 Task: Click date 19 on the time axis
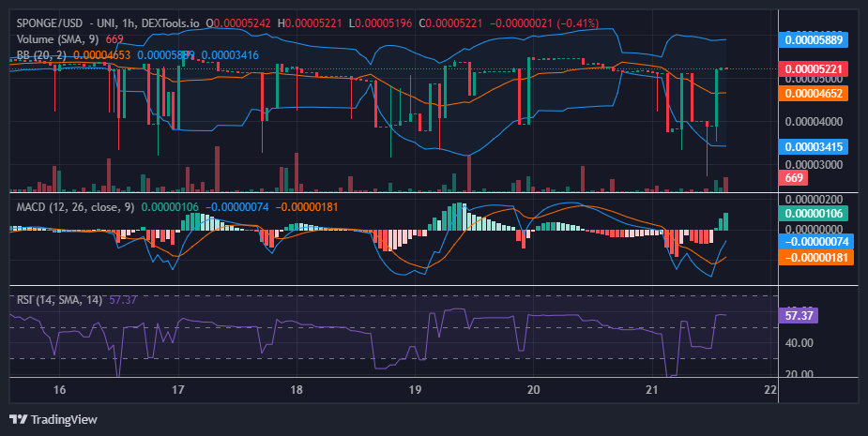point(415,389)
